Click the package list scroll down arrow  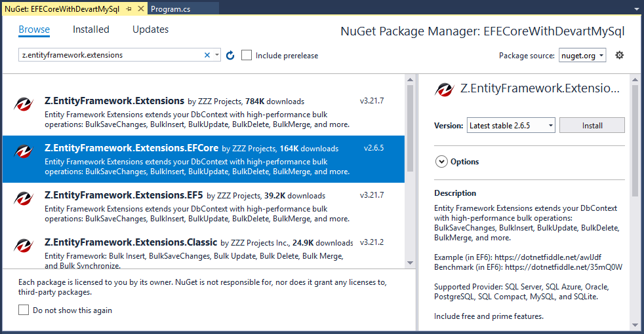pos(410,263)
